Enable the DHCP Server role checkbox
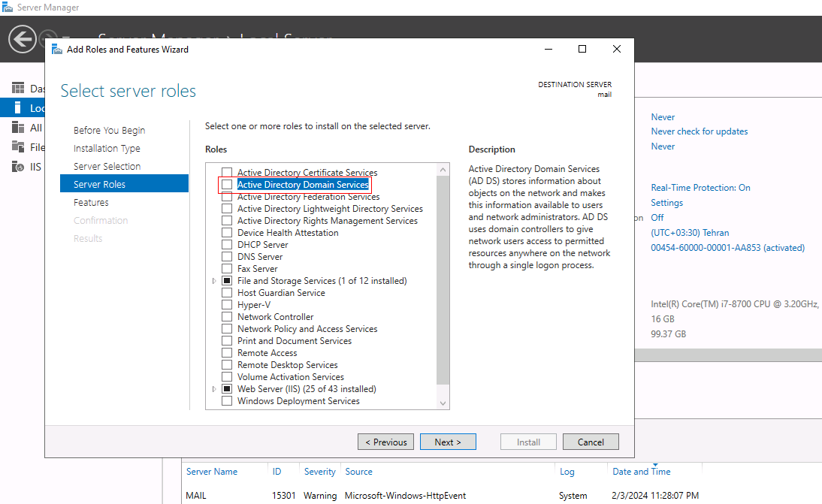 [x=227, y=245]
